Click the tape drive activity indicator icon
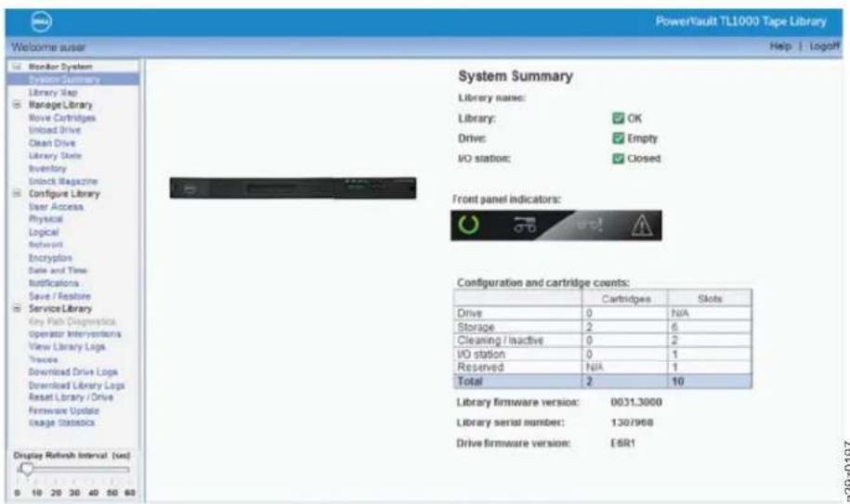This screenshot has height=504, width=850. point(525,225)
